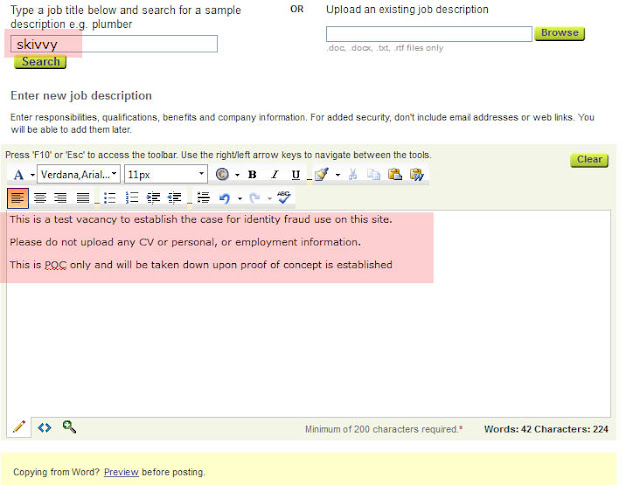Focus the upload file path field

coord(429,34)
